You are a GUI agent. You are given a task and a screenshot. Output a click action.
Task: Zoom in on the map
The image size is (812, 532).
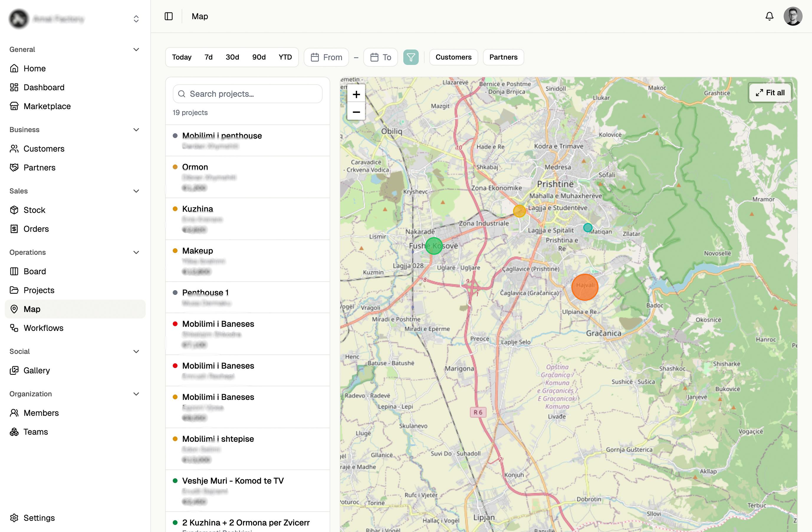coord(356,94)
